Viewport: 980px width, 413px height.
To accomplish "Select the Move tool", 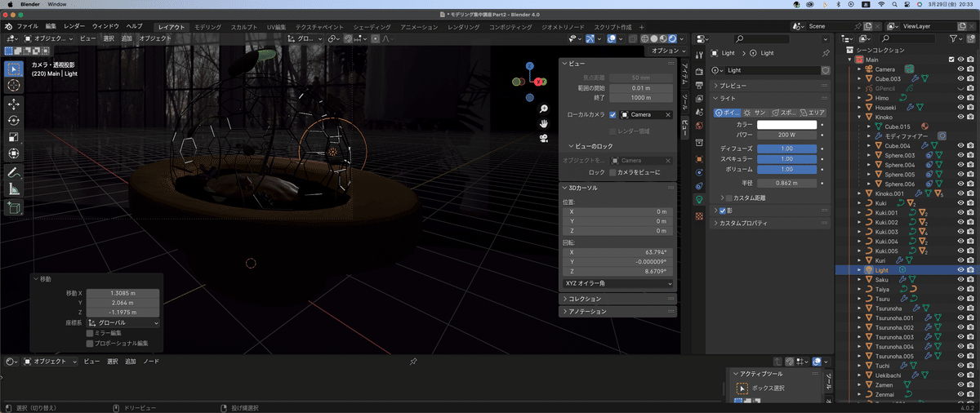I will pos(14,104).
